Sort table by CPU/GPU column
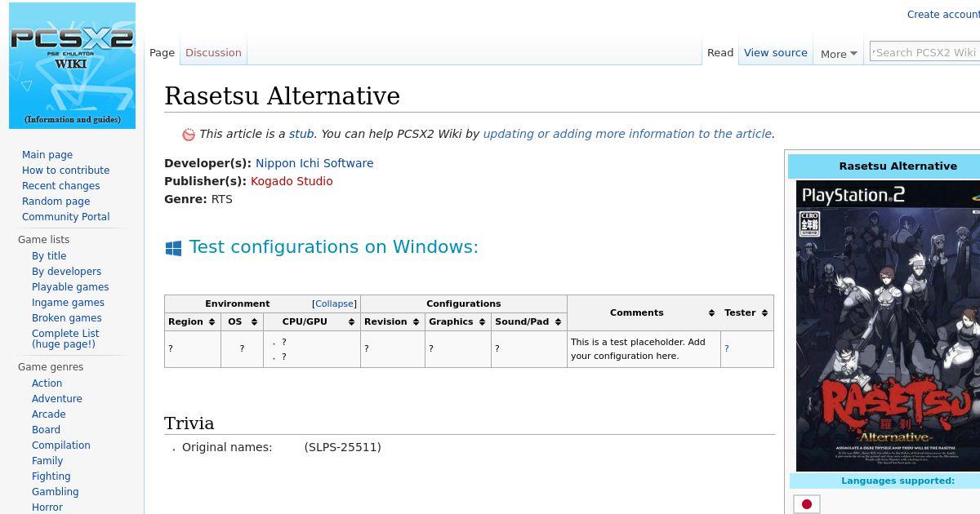 coord(312,322)
